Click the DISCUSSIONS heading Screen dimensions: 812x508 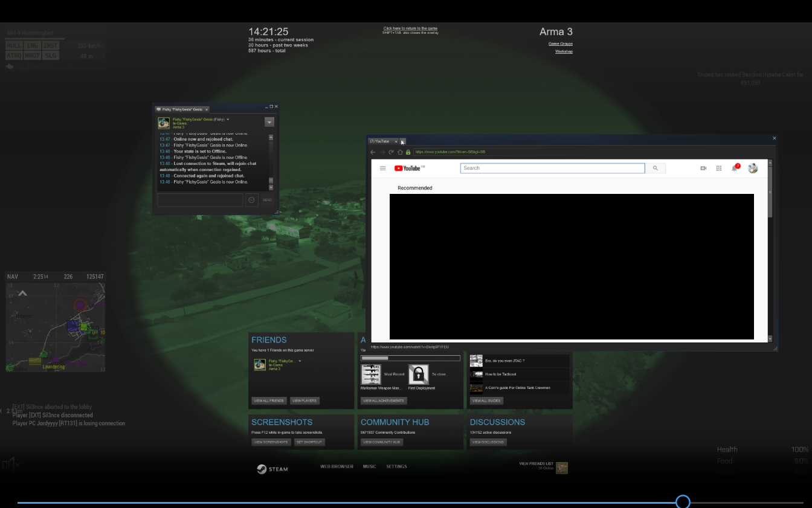pyautogui.click(x=497, y=422)
